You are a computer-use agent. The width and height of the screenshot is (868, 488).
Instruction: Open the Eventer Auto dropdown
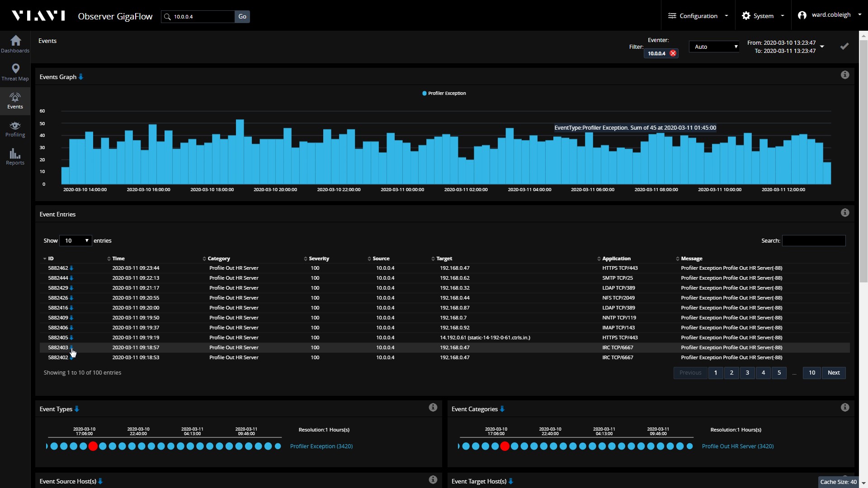coord(714,47)
